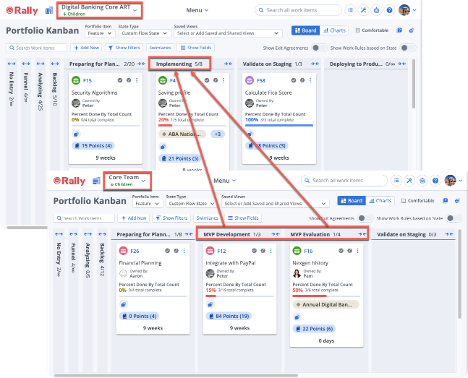Click the 84 Points (19) pill on F12 card
The height and width of the screenshot is (378, 468).
[x=229, y=316]
